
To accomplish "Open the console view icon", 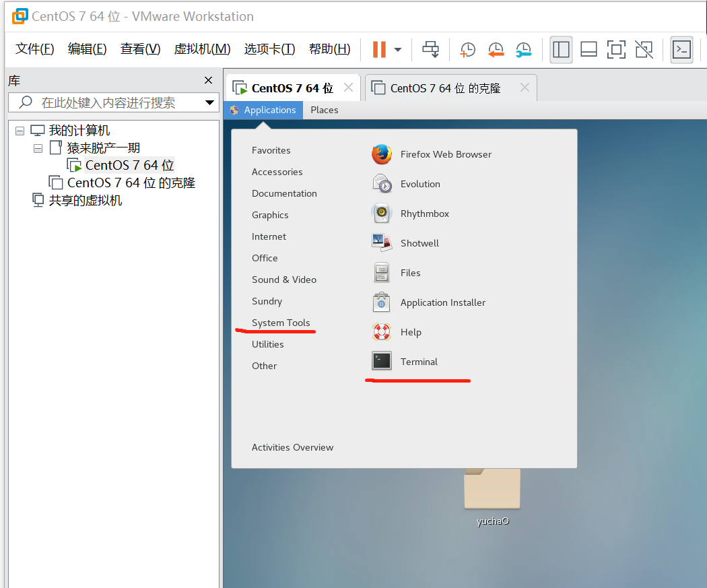I will (682, 49).
